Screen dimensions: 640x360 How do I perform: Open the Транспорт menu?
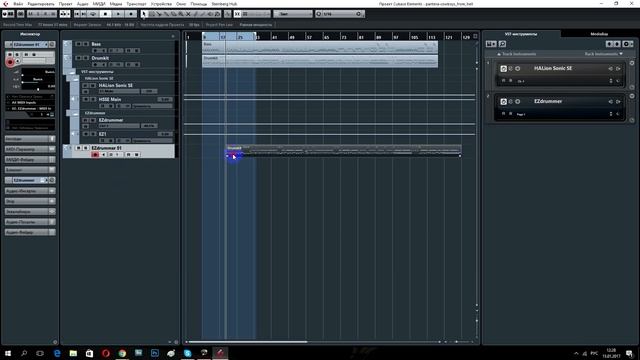(136, 4)
